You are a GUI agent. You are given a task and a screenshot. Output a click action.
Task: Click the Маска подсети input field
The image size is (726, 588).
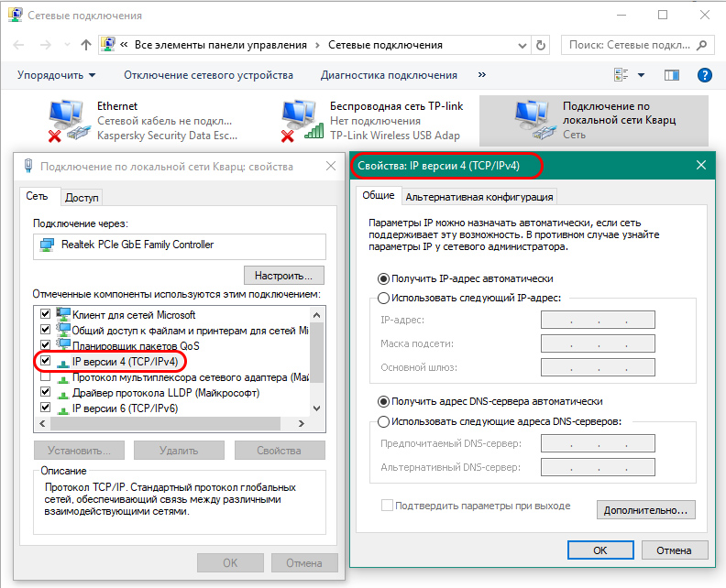click(x=598, y=343)
